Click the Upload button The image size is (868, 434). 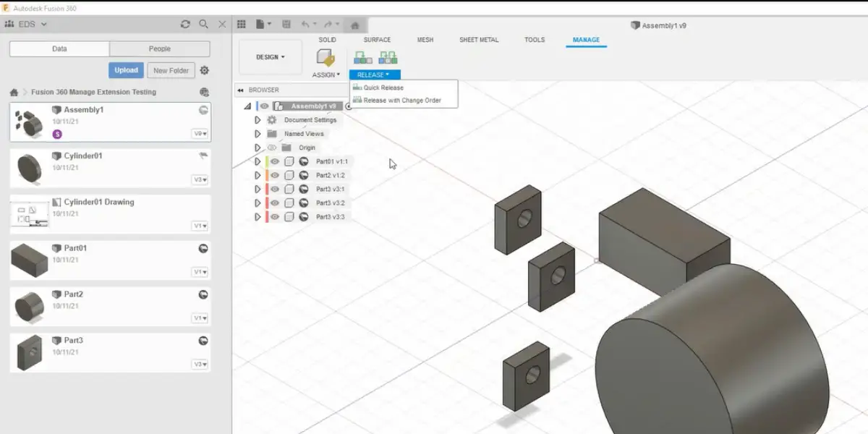tap(126, 70)
